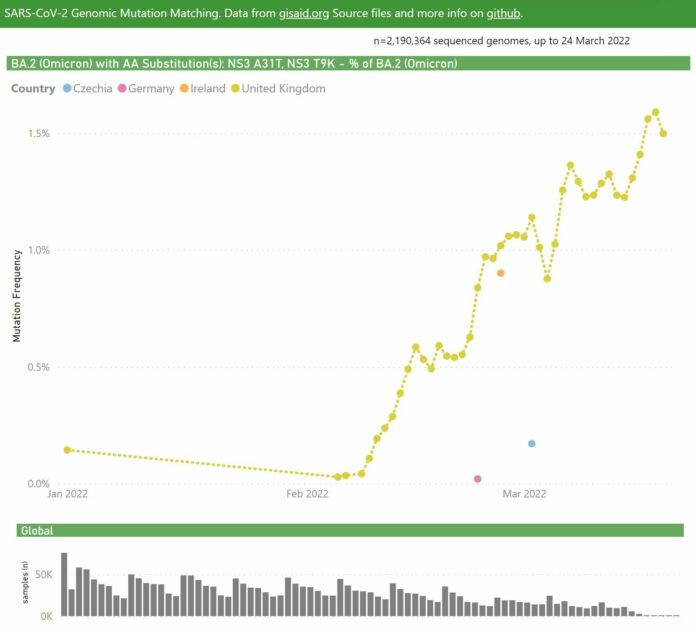Click the last United Kingdom data point
Viewport: 696px width, 632px height.
[x=664, y=134]
